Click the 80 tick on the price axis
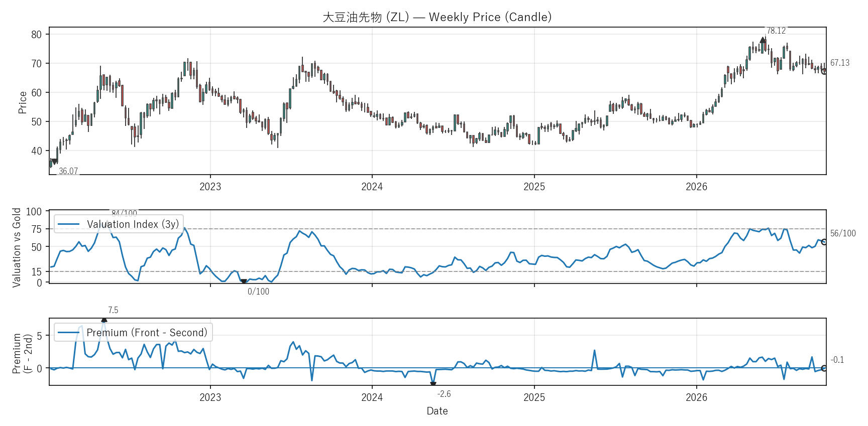Viewport: 868px width, 426px height. (x=37, y=35)
